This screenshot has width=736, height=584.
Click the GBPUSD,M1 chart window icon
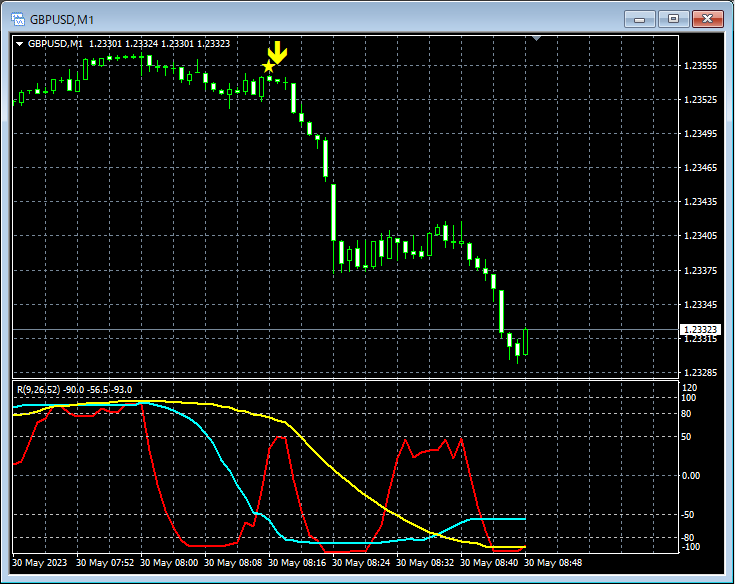point(18,19)
